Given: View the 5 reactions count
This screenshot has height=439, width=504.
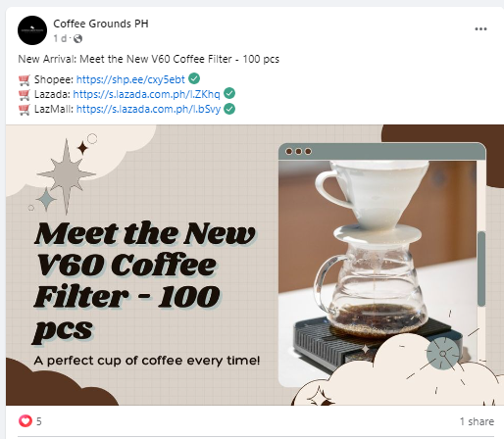Looking at the screenshot, I should click(x=39, y=421).
